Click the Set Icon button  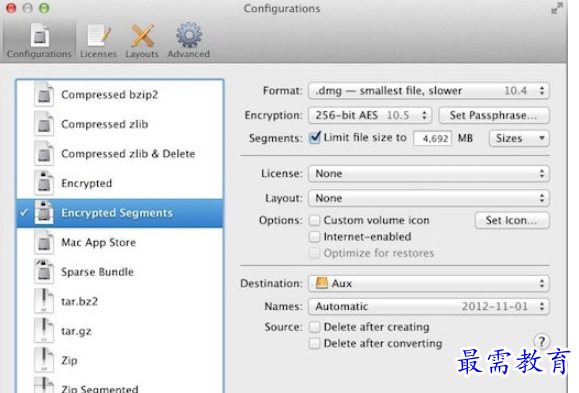coord(512,221)
